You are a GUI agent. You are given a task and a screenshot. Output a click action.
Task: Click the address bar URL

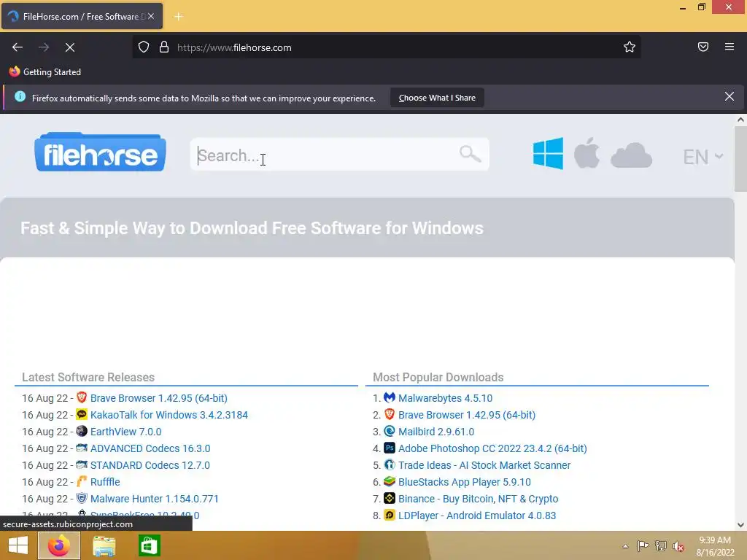[x=234, y=47]
